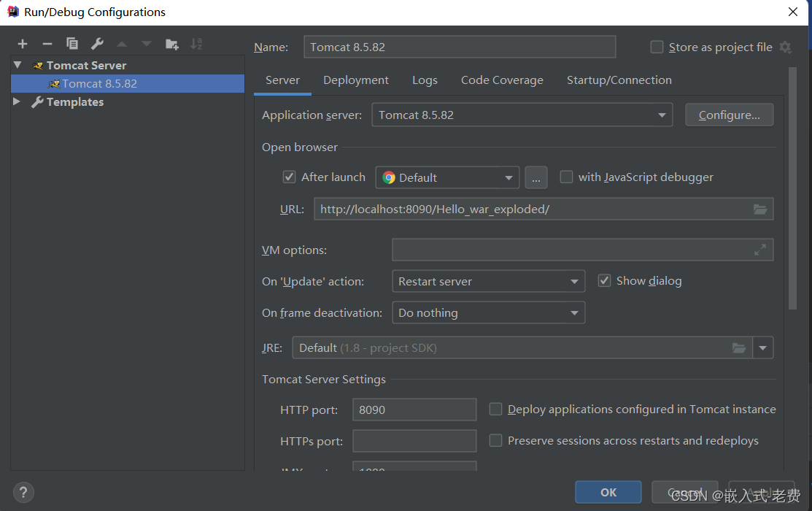The image size is (812, 511).
Task: Add a new run configuration
Action: tap(23, 44)
